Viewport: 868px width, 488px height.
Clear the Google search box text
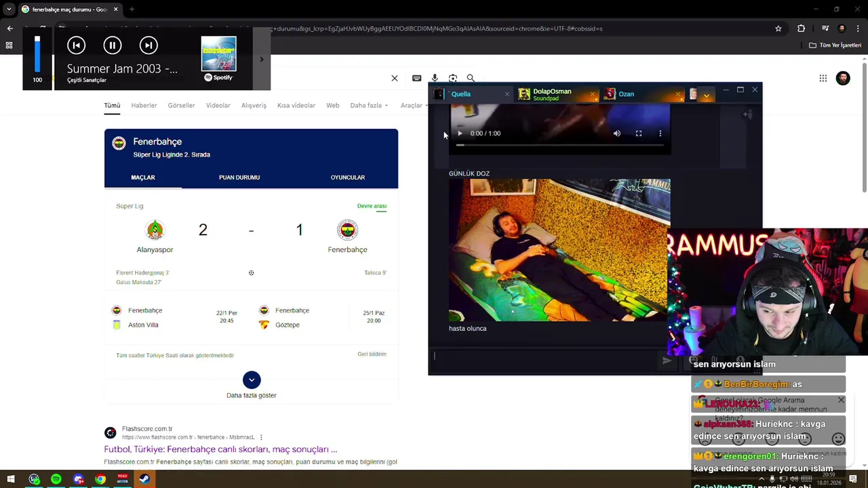click(x=395, y=78)
